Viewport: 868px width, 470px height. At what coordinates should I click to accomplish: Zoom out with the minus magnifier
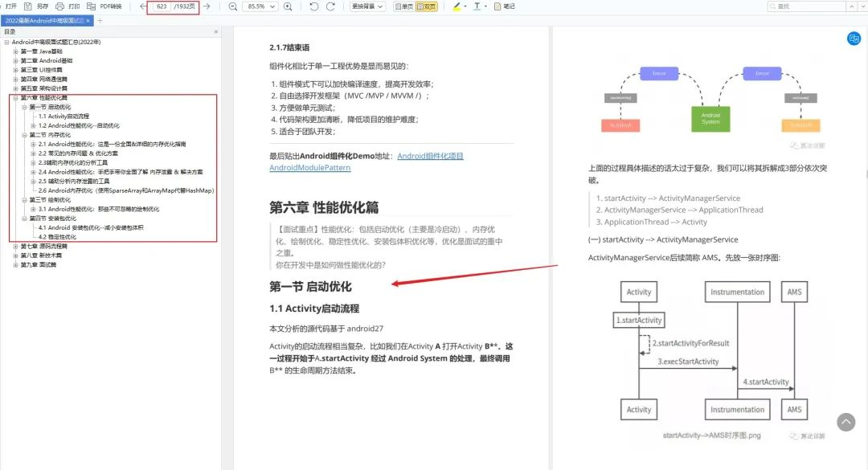pyautogui.click(x=233, y=6)
